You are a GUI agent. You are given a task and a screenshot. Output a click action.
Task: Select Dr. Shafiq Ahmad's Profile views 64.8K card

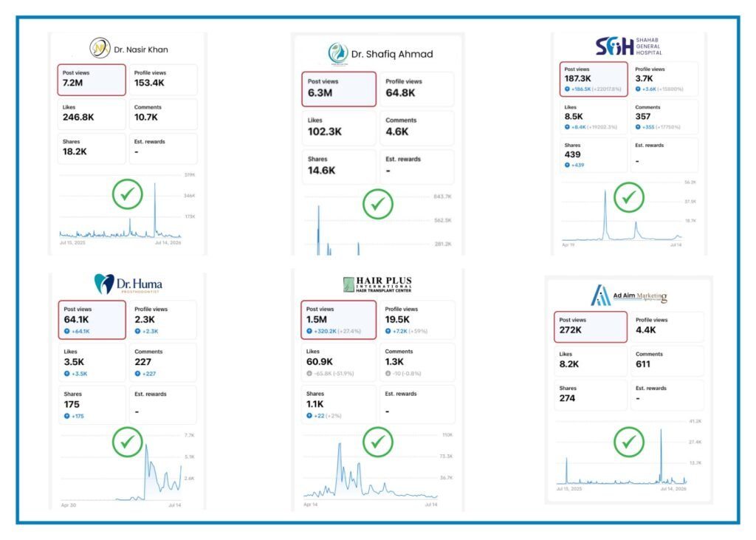(x=416, y=89)
